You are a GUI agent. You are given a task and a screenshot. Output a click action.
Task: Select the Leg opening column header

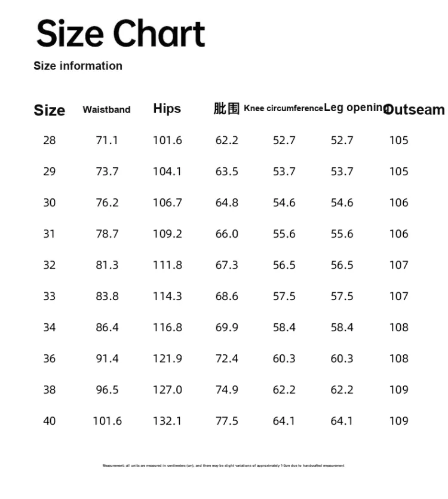point(354,108)
